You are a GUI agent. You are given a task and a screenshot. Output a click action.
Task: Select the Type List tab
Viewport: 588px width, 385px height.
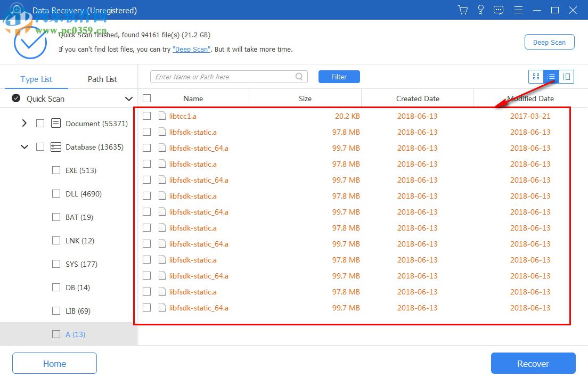point(36,79)
